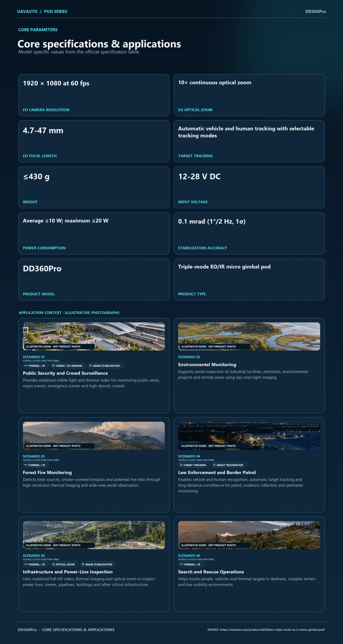The height and width of the screenshot is (644, 343).
Task: Click the Target Tracking chip icon
Action: click(x=181, y=465)
